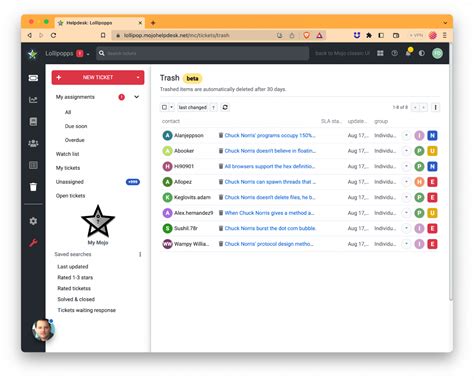Image resolution: width=474 pixels, height=380 pixels.
Task: Open the Lollipopps helpdesk switcher dropdown
Action: pyautogui.click(x=88, y=54)
